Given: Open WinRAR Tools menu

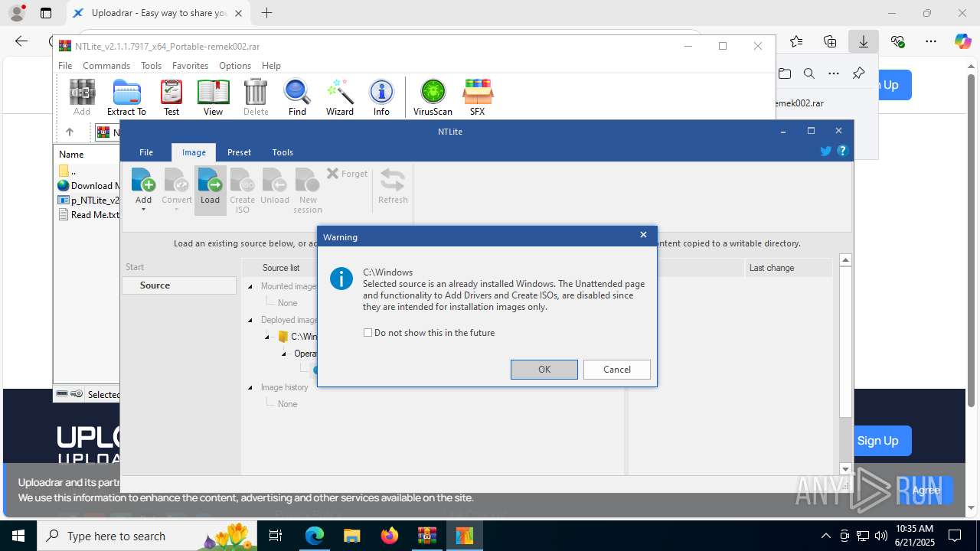Looking at the screenshot, I should (151, 66).
